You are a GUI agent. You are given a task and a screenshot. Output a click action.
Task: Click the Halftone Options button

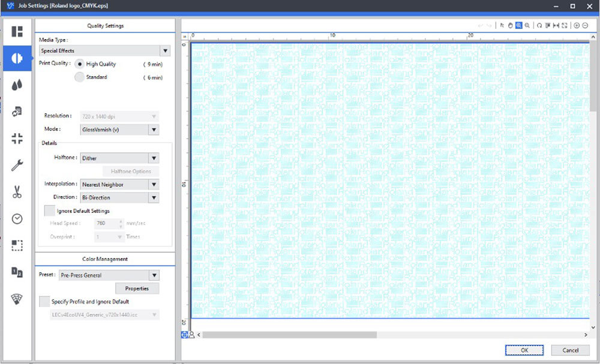point(131,172)
